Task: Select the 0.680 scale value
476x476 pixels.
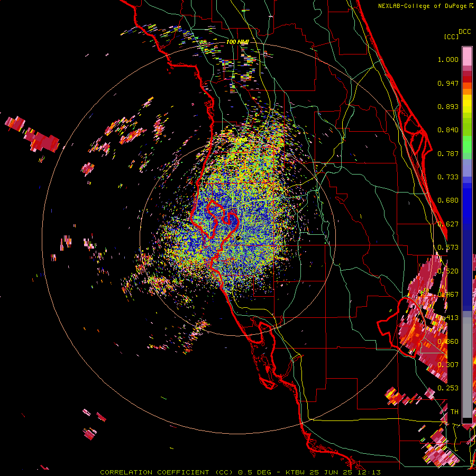Action: click(448, 200)
